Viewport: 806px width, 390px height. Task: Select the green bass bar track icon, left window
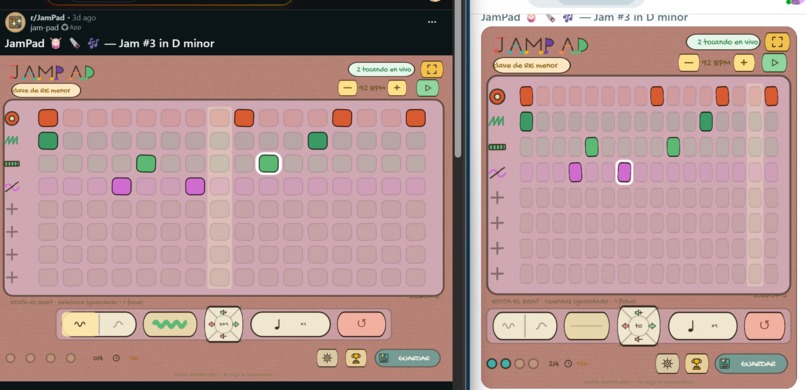point(12,164)
